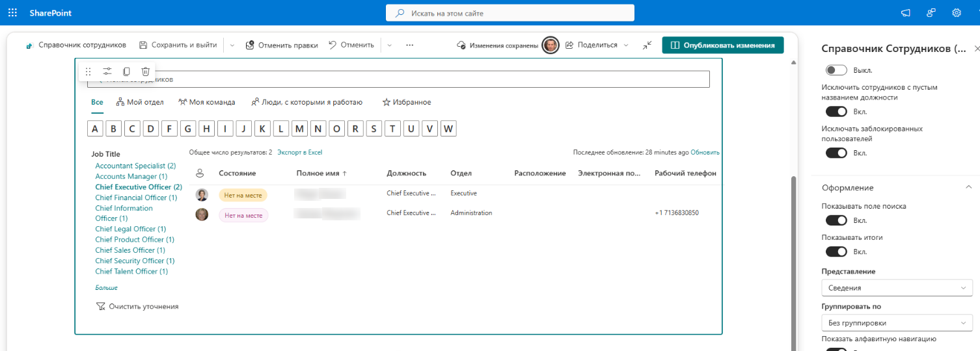Click the user profile avatar in toolbar

[x=551, y=45]
